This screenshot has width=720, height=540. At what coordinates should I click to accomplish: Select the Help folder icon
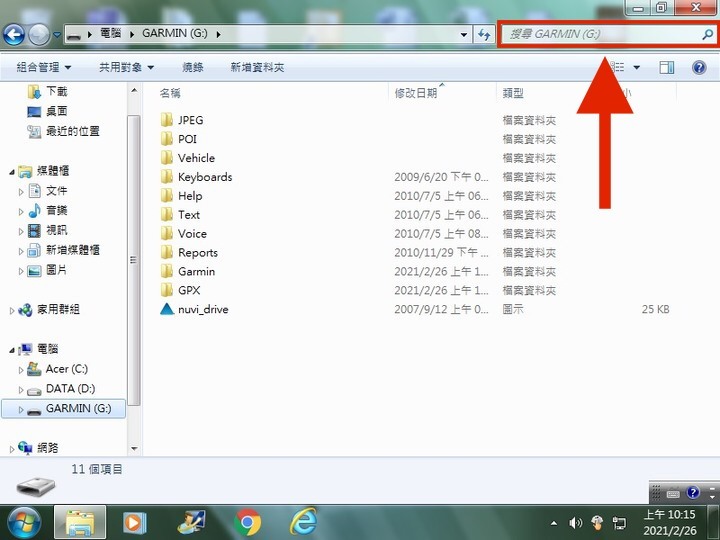click(167, 196)
